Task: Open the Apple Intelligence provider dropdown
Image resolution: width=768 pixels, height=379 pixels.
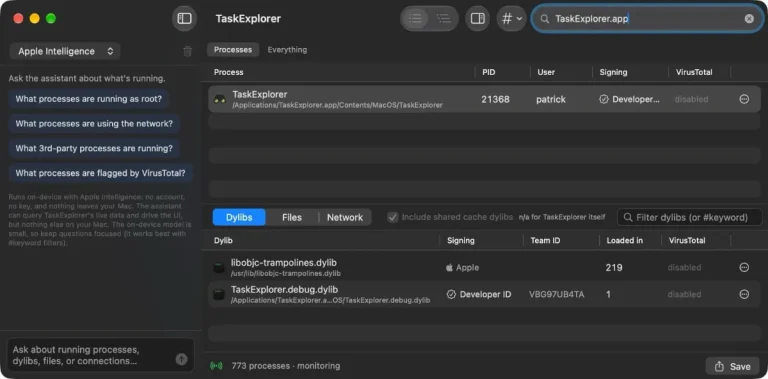Action: [65, 51]
